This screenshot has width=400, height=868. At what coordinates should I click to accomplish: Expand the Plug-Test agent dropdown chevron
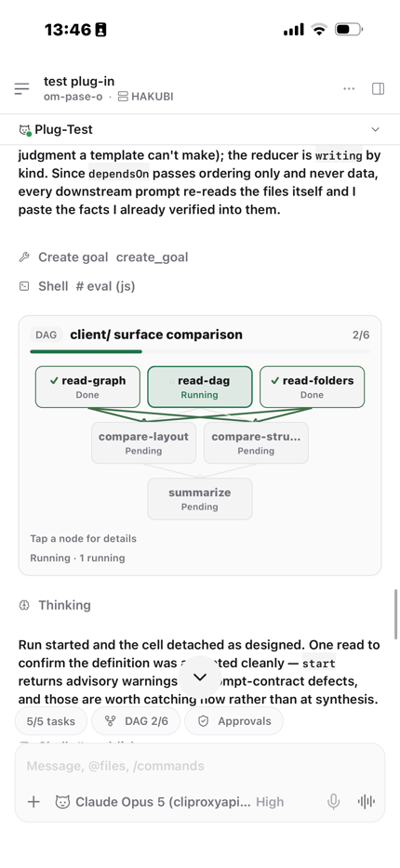coord(376,129)
